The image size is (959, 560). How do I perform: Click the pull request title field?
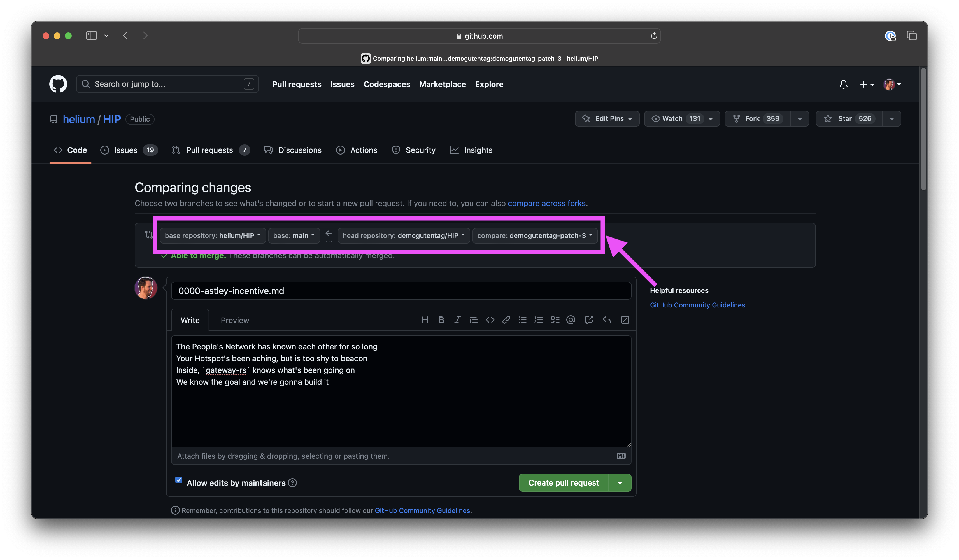pyautogui.click(x=401, y=291)
